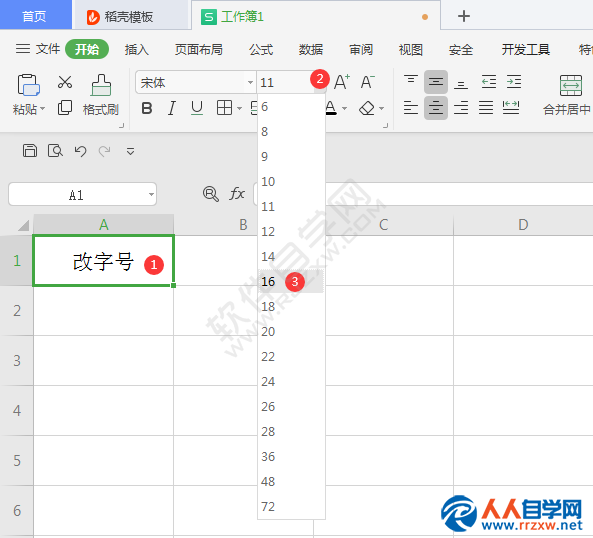Decrease font size with A- icon
The width and height of the screenshot is (593, 538).
[367, 82]
